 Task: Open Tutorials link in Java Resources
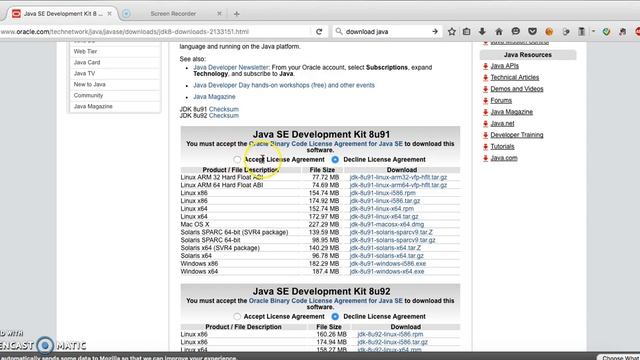click(x=502, y=147)
